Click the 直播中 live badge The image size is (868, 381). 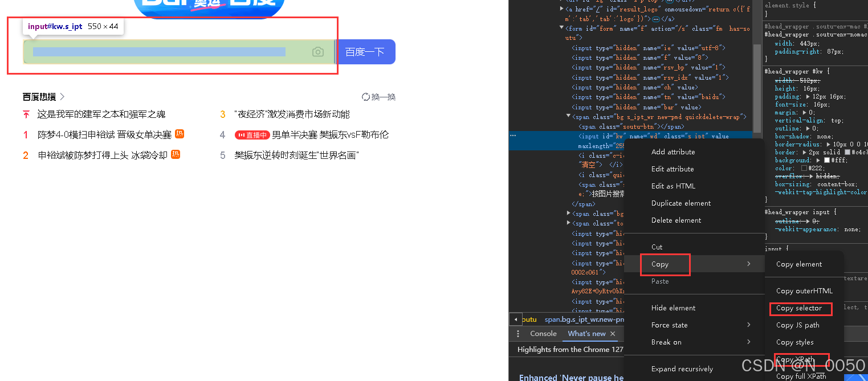252,135
